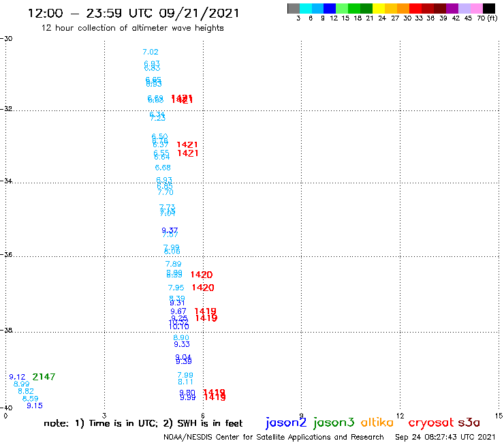This screenshot has width=504, height=443.
Task: Click the gray swatch in the color legend
Action: pyautogui.click(x=294, y=8)
